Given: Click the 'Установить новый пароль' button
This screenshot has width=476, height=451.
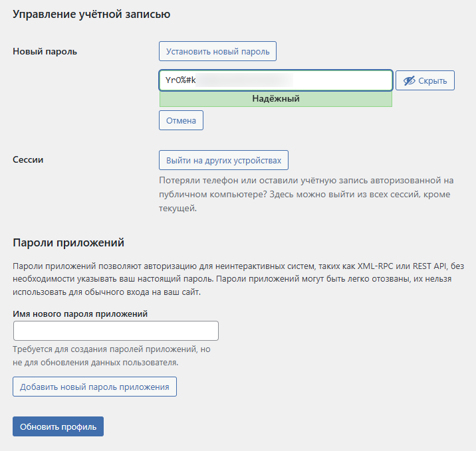Looking at the screenshot, I should [x=217, y=51].
